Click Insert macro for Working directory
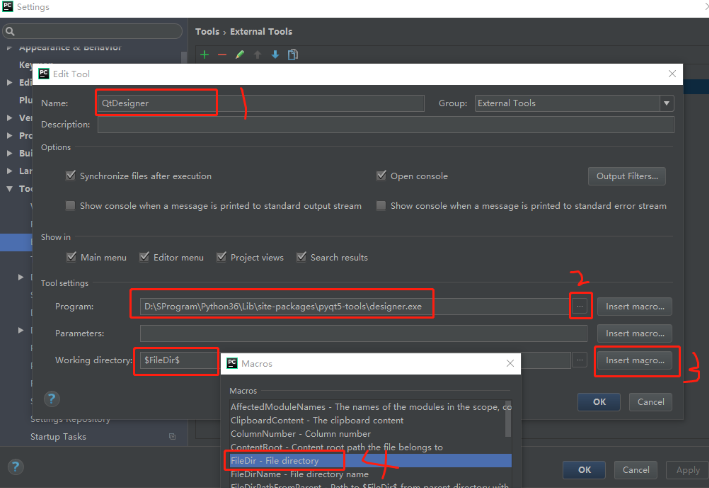Viewport: 709px width, 488px height. (x=632, y=360)
